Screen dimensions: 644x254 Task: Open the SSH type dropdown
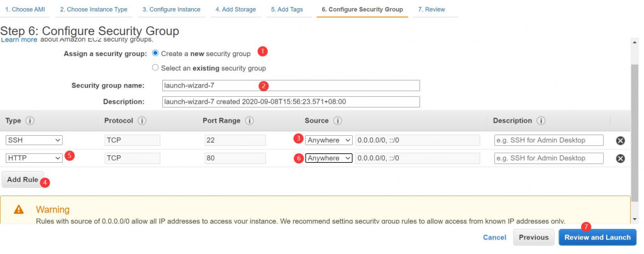34,140
